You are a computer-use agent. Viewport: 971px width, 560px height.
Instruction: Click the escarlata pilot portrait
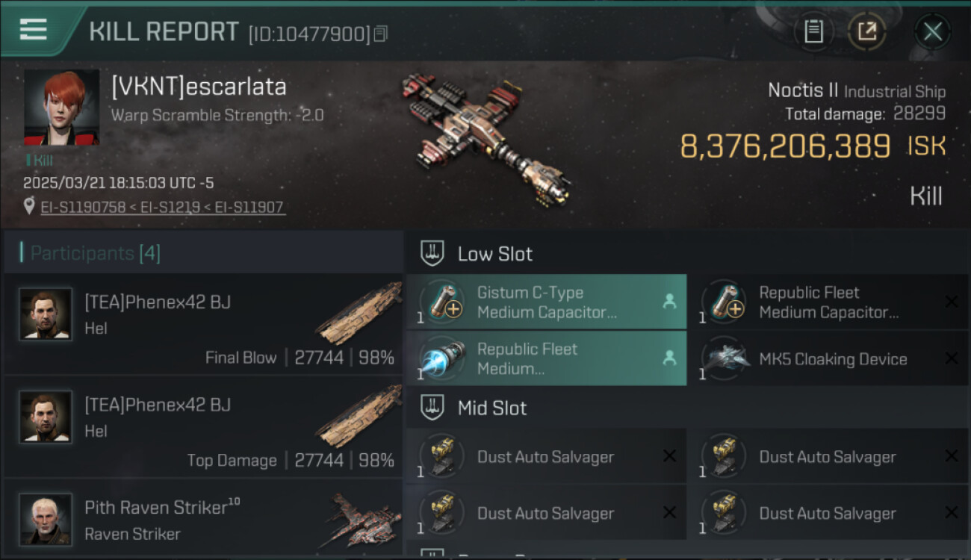pyautogui.click(x=61, y=108)
